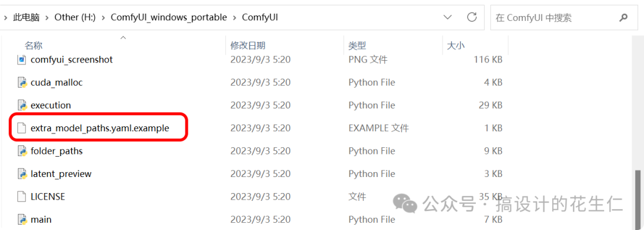Click the cuda_malloc Python file icon

coord(22,83)
